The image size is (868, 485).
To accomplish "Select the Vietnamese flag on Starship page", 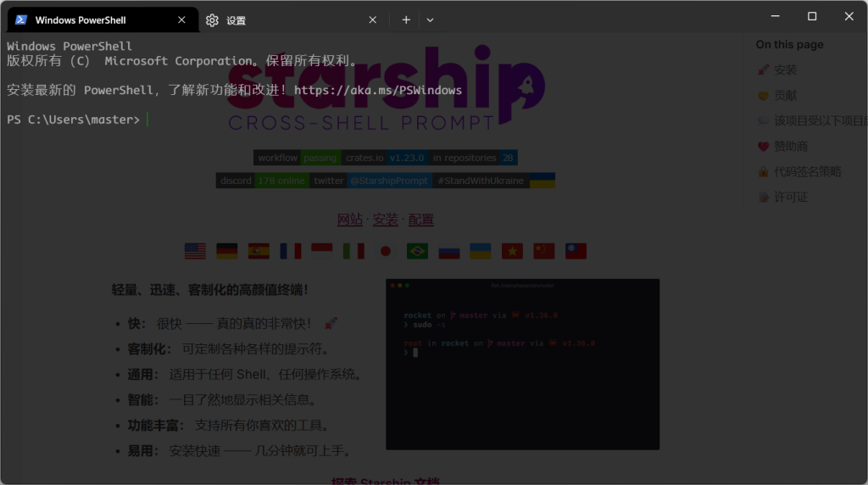I will click(x=512, y=251).
